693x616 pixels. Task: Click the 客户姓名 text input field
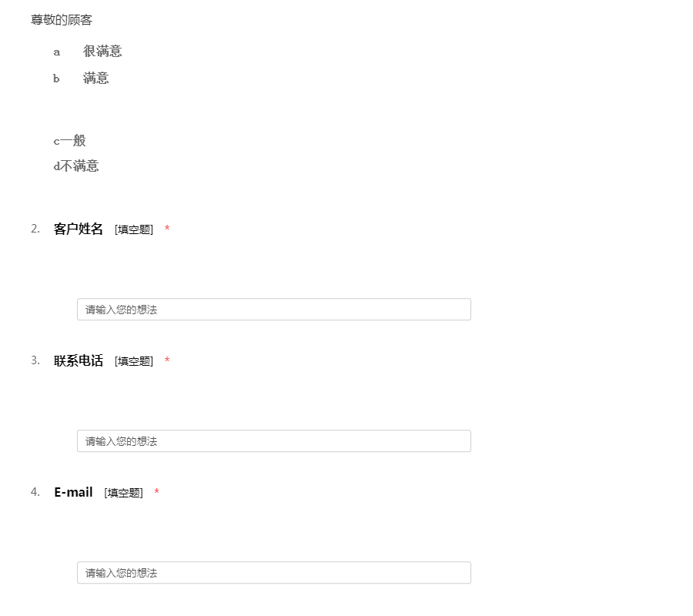[273, 310]
